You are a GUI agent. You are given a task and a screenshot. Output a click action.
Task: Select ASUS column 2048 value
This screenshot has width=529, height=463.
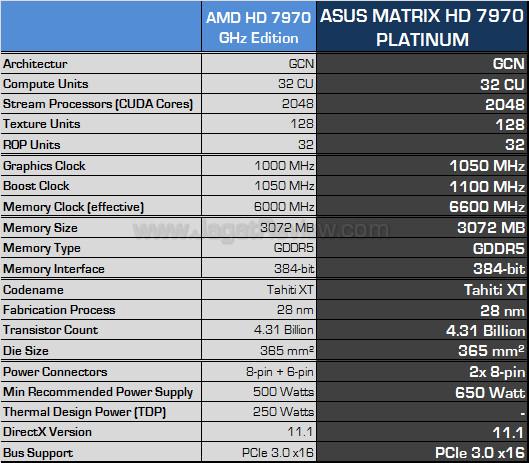click(505, 105)
